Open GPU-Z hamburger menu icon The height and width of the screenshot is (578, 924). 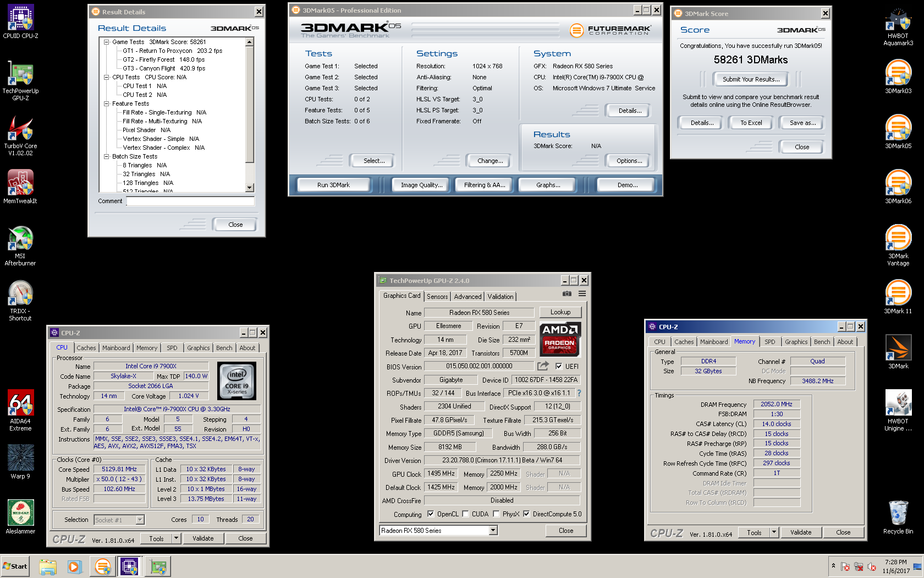coord(582,294)
